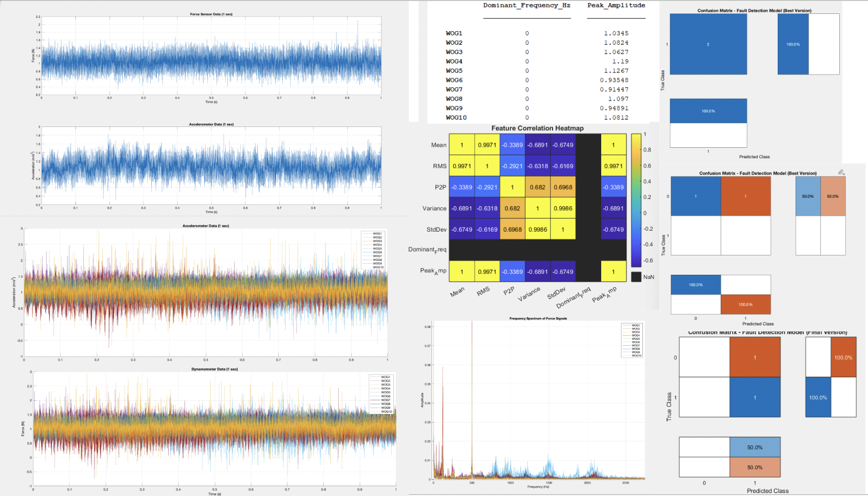The height and width of the screenshot is (496, 868).
Task: Click the Peak_Amplitude column header
Action: coord(616,5)
